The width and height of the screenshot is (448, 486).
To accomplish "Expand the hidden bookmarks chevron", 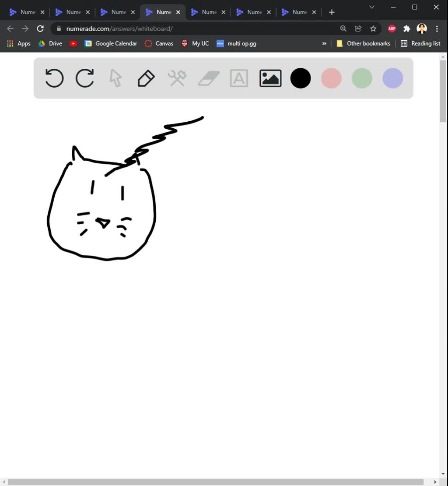I will (324, 43).
